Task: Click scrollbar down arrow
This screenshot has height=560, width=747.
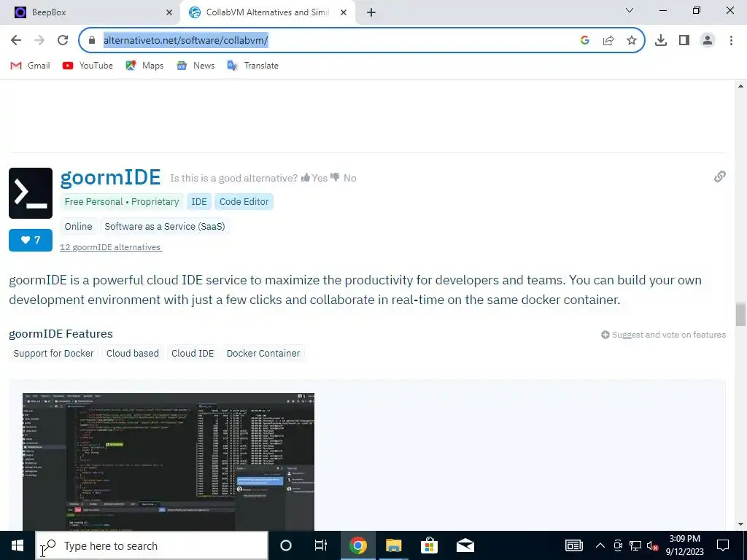Action: click(x=740, y=524)
